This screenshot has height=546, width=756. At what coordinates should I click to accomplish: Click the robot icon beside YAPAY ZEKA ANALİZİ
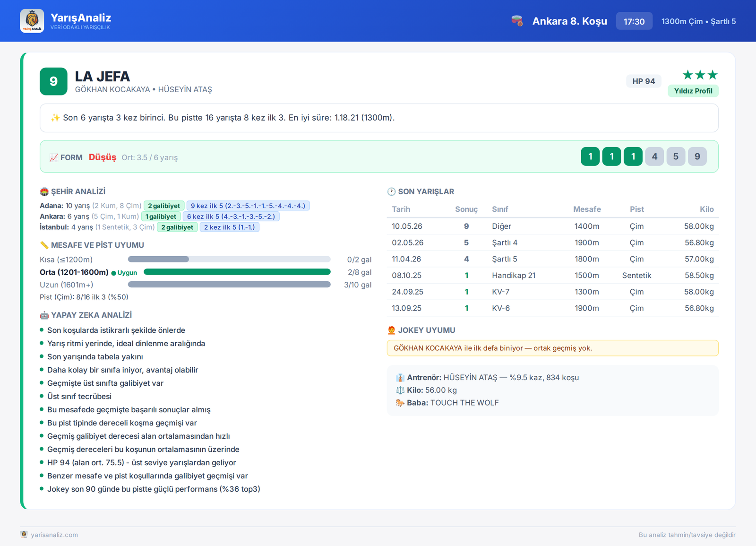click(44, 315)
